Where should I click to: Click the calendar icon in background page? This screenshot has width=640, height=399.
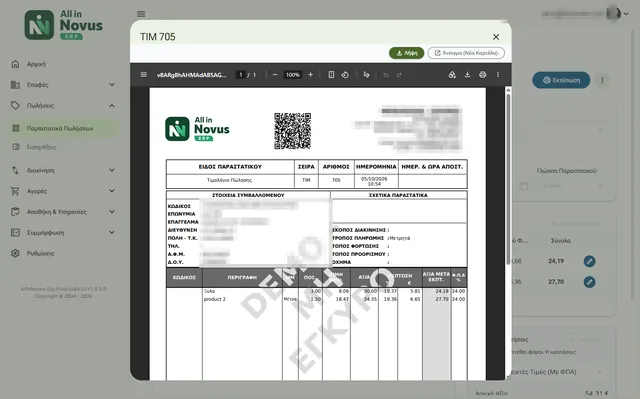point(524,186)
